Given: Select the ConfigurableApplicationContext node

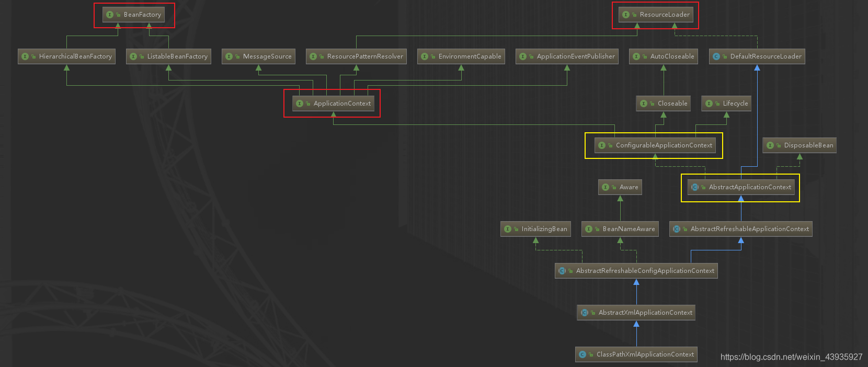Looking at the screenshot, I should tap(655, 145).
